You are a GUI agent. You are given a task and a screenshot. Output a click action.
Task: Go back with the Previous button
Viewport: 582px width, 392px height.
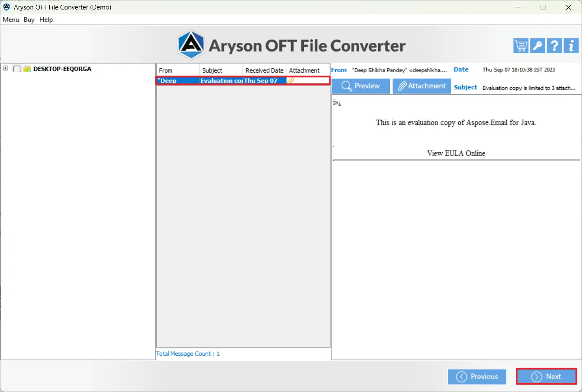point(477,376)
